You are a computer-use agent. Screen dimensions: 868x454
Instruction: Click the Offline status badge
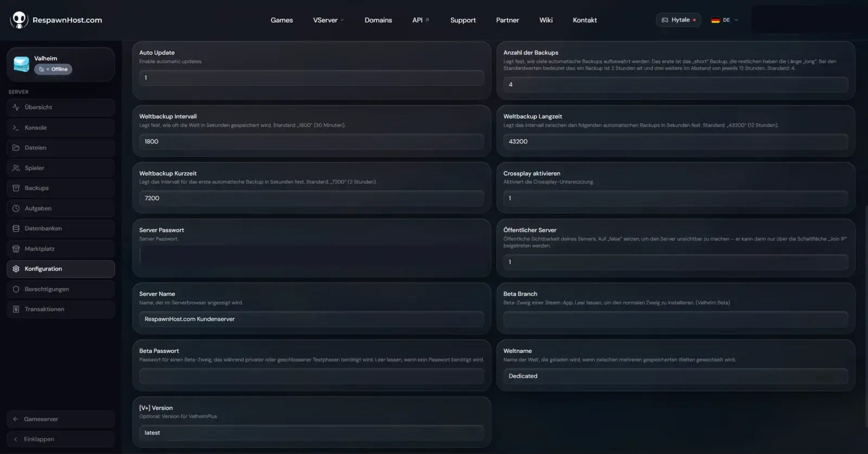click(53, 69)
